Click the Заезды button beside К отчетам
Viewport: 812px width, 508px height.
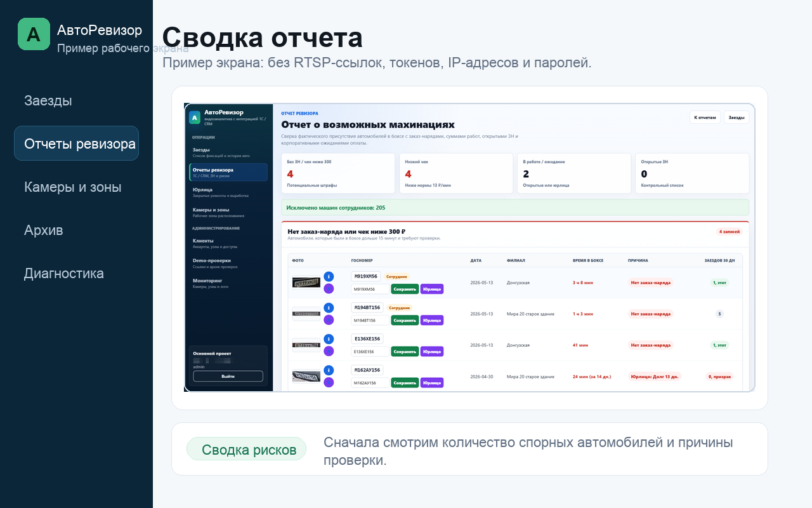(x=737, y=117)
